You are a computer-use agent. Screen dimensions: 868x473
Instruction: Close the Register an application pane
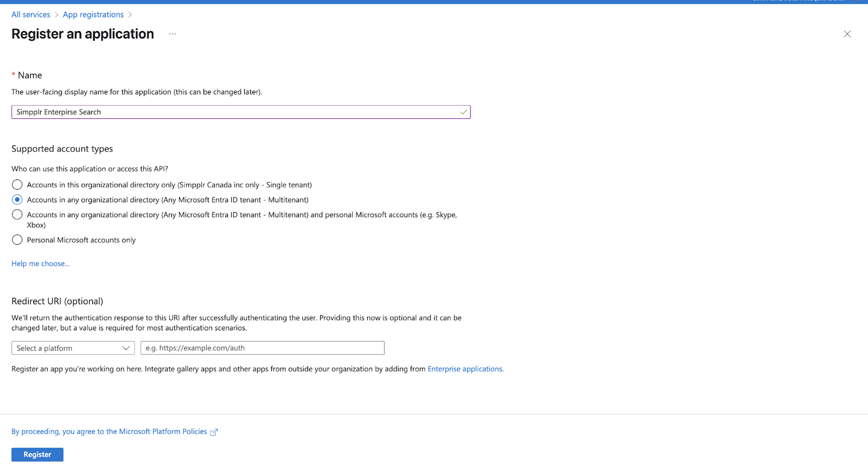[847, 34]
